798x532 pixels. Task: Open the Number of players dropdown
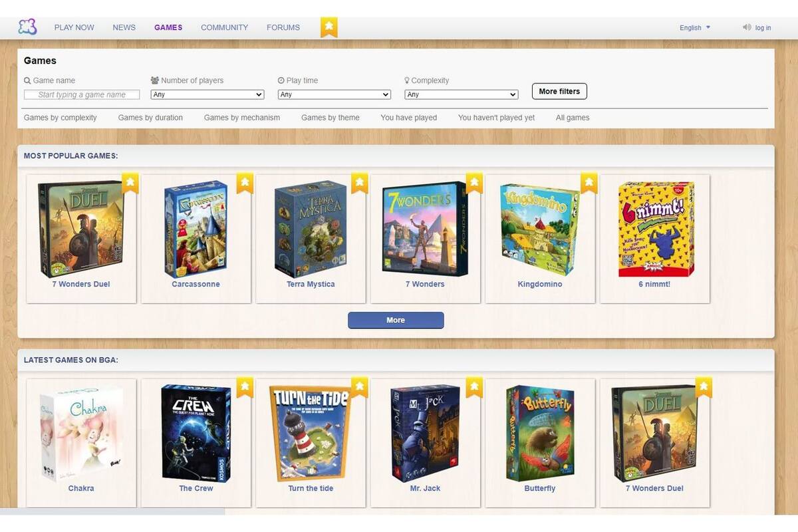pyautogui.click(x=207, y=94)
